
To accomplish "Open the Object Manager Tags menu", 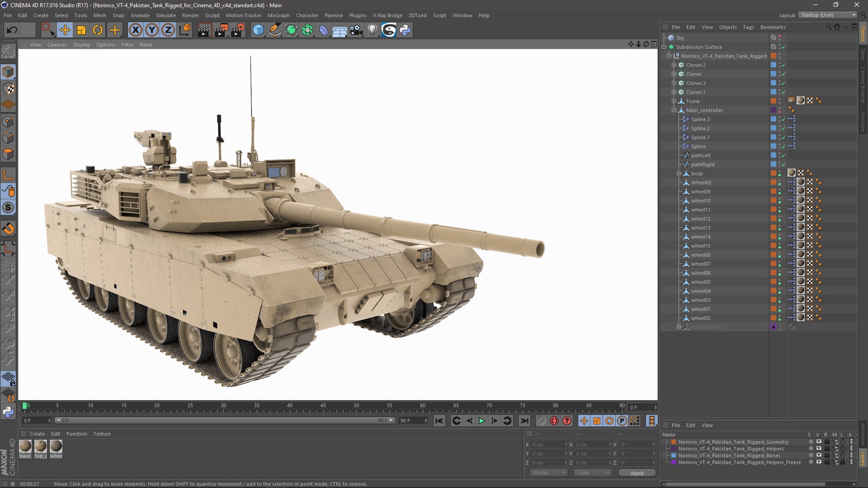I will pyautogui.click(x=748, y=27).
